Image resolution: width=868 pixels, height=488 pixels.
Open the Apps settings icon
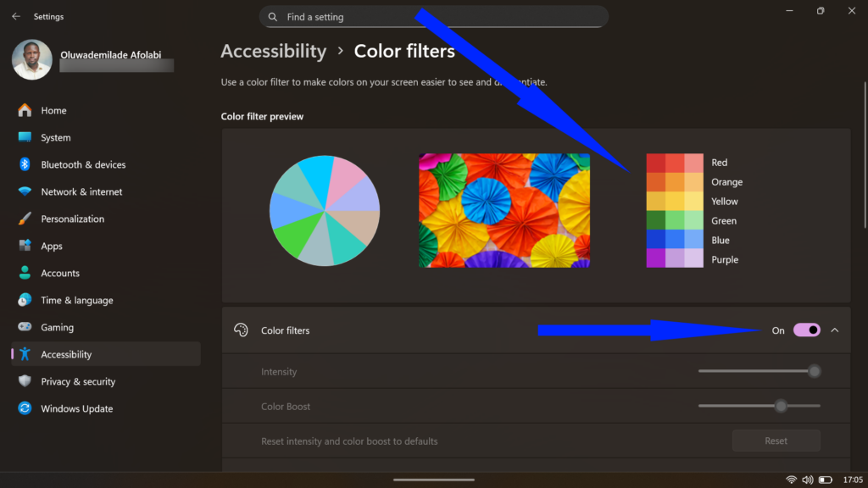(x=24, y=246)
